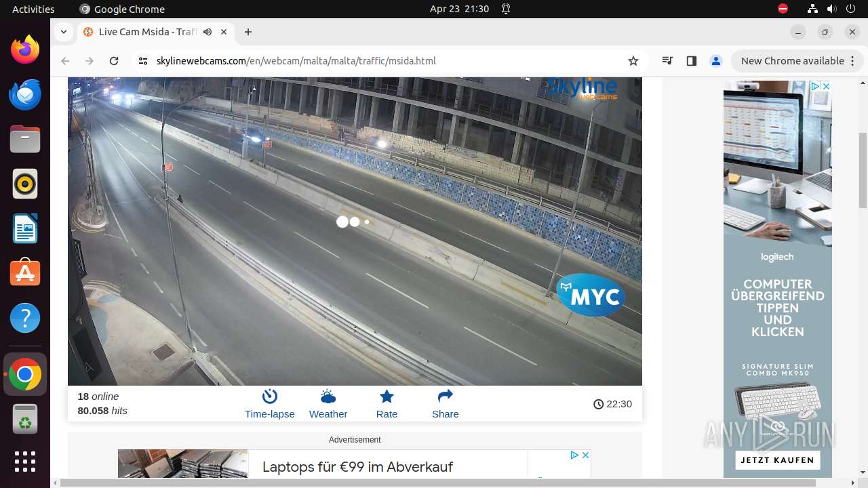Expand the tab search dropdown

(64, 32)
